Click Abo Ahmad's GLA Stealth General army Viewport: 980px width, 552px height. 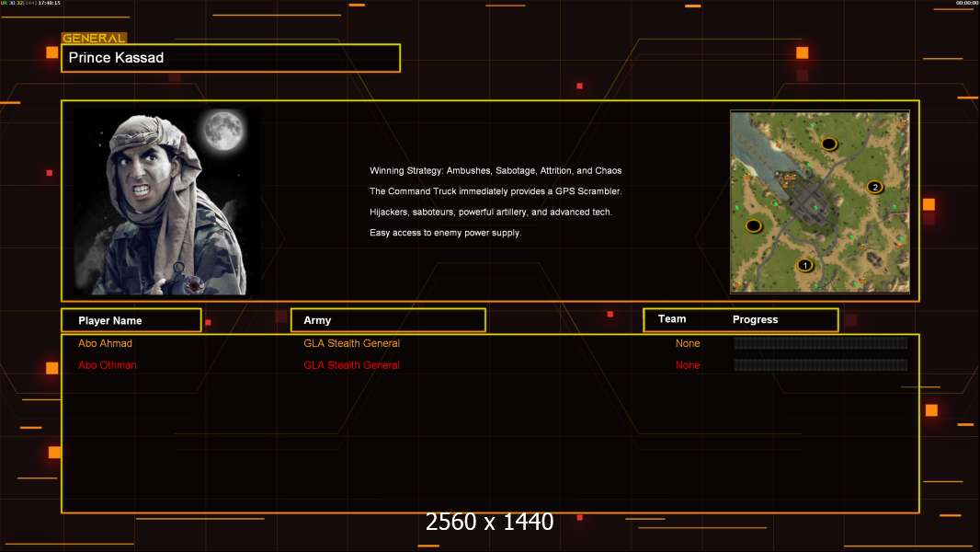coord(351,343)
